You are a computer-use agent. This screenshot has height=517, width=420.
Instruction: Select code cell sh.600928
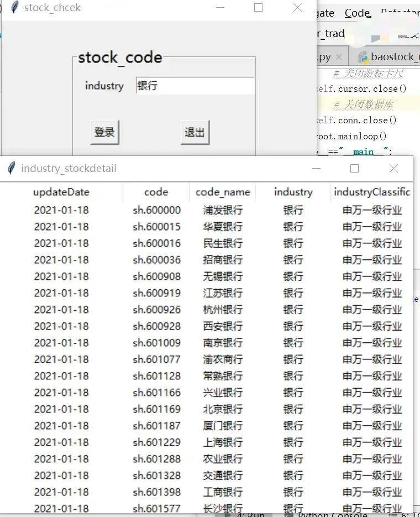coord(156,326)
